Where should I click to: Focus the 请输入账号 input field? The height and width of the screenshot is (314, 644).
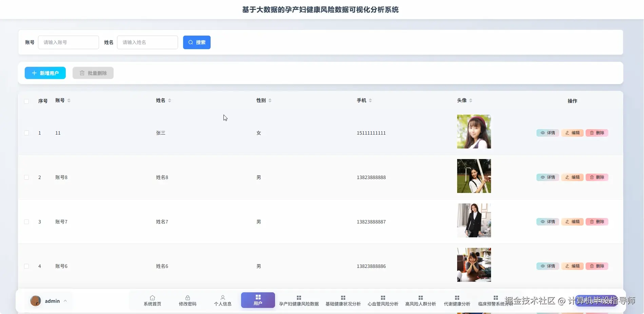click(69, 42)
